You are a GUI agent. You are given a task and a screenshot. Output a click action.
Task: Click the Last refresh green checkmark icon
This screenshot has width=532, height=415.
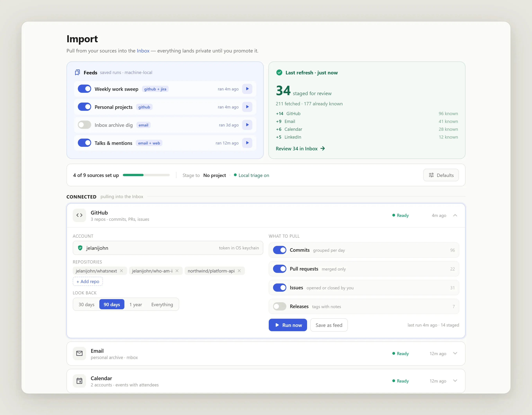[x=279, y=72]
